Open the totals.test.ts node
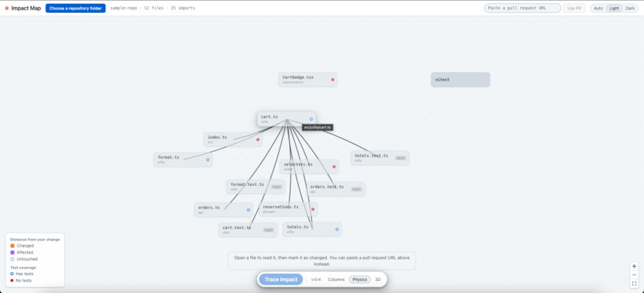This screenshot has height=293, width=644. (380, 158)
